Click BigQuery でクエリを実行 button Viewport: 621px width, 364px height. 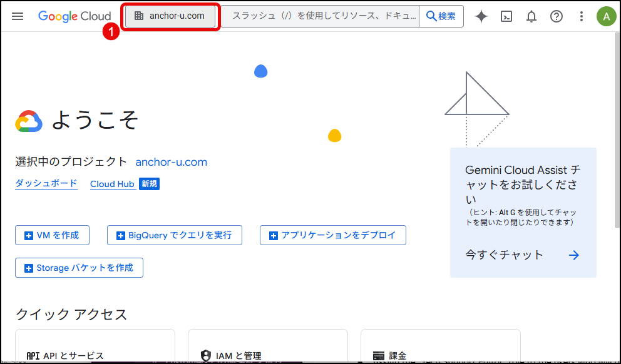click(175, 235)
